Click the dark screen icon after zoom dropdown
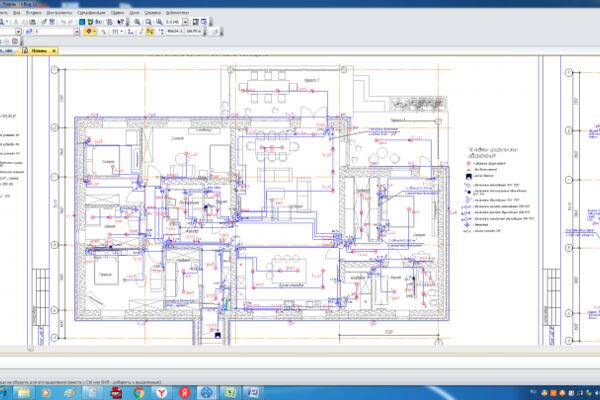 196,22
